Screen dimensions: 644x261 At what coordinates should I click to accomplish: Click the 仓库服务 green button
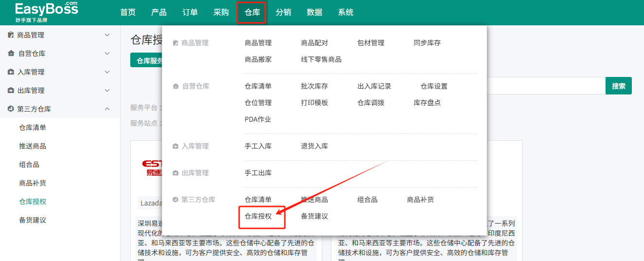tap(146, 60)
